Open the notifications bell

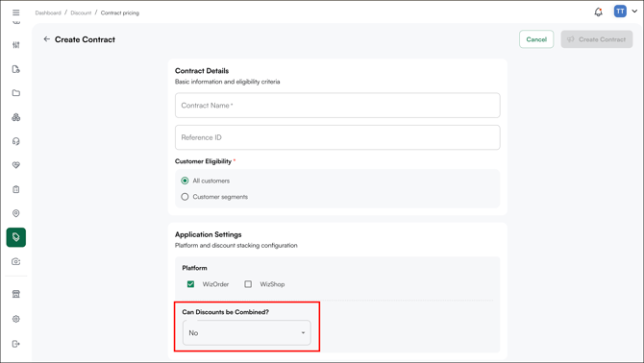tap(599, 12)
